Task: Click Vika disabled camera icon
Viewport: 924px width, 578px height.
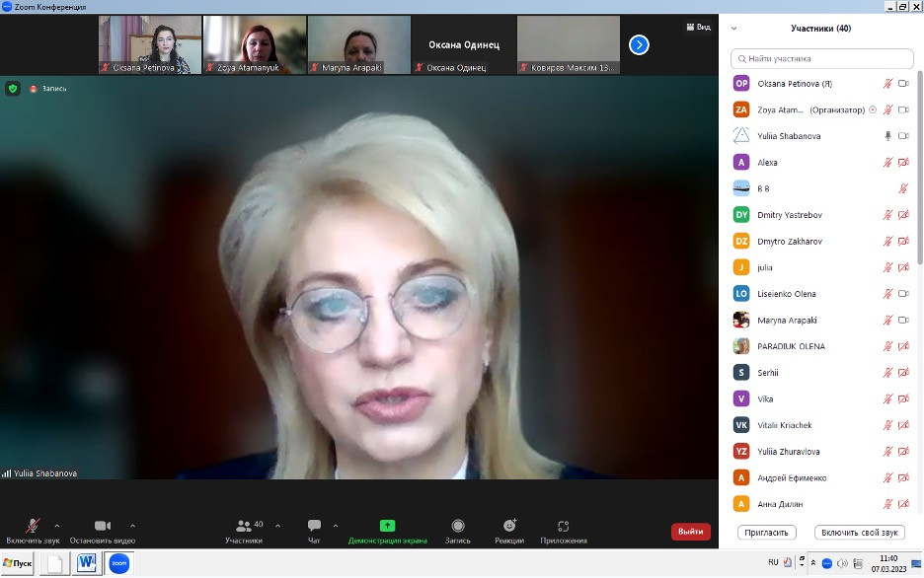Action: 903,399
